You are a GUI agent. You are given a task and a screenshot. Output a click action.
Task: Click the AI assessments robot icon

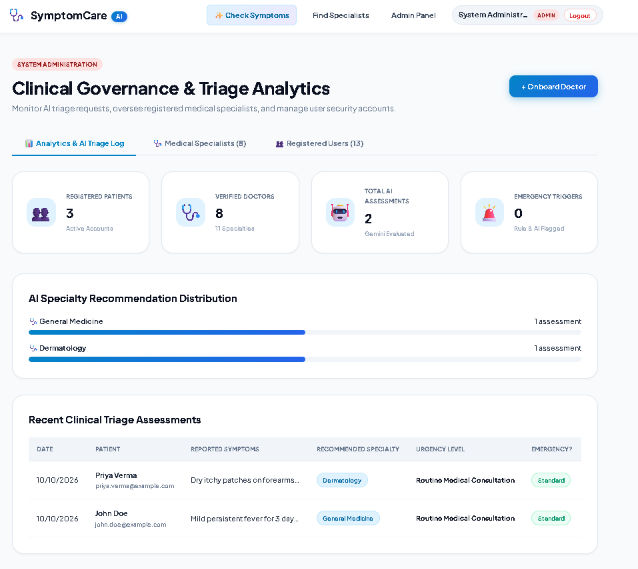click(340, 212)
